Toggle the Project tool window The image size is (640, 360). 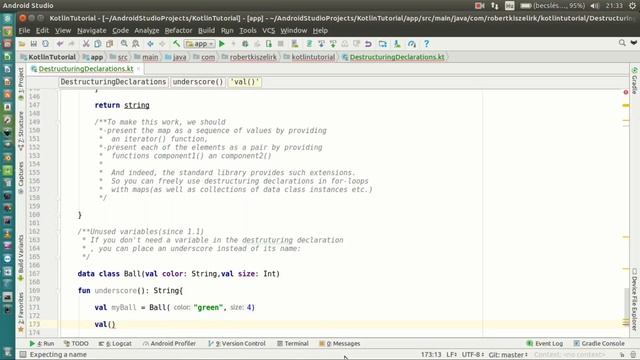click(21, 84)
